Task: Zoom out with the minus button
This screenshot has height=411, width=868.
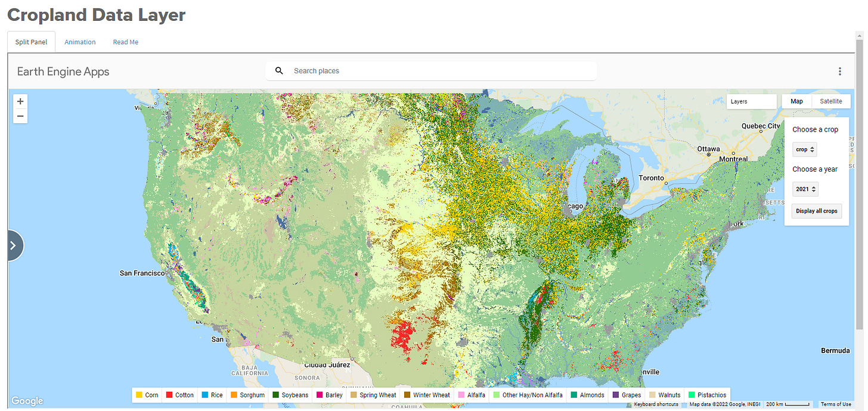Action: coord(20,116)
